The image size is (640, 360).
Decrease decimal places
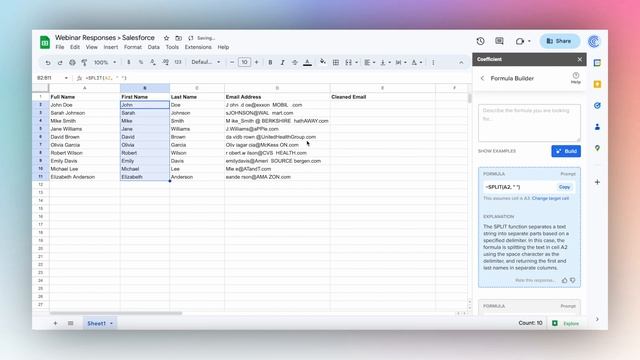(x=153, y=62)
